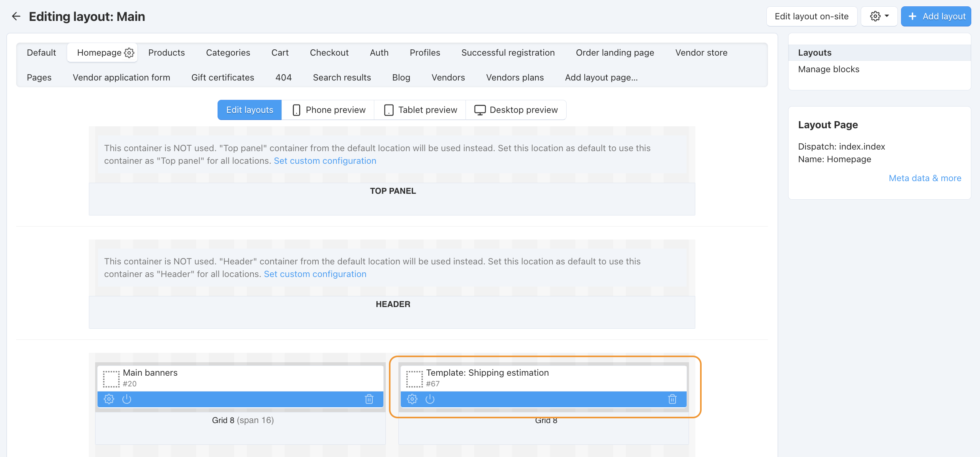980x457 pixels.
Task: Switch to Phone preview
Action: (328, 110)
